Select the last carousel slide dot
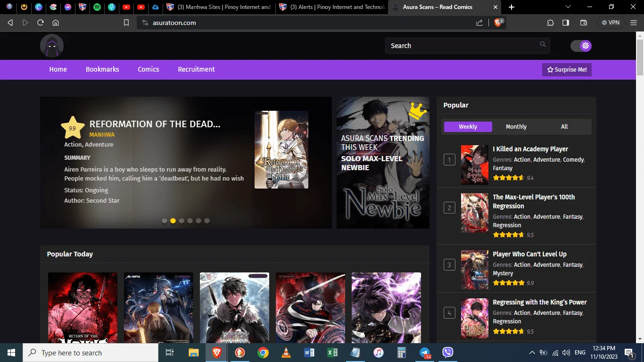Viewport: 644px width, 362px height. coord(207,221)
